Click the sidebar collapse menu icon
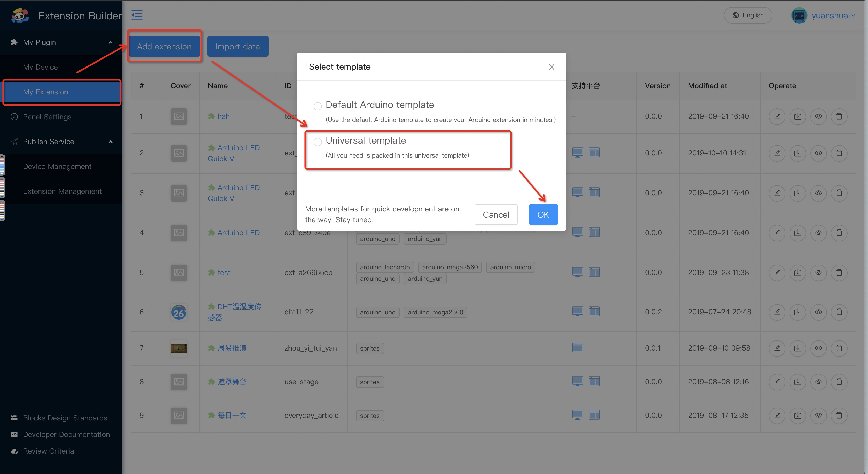 (x=137, y=15)
